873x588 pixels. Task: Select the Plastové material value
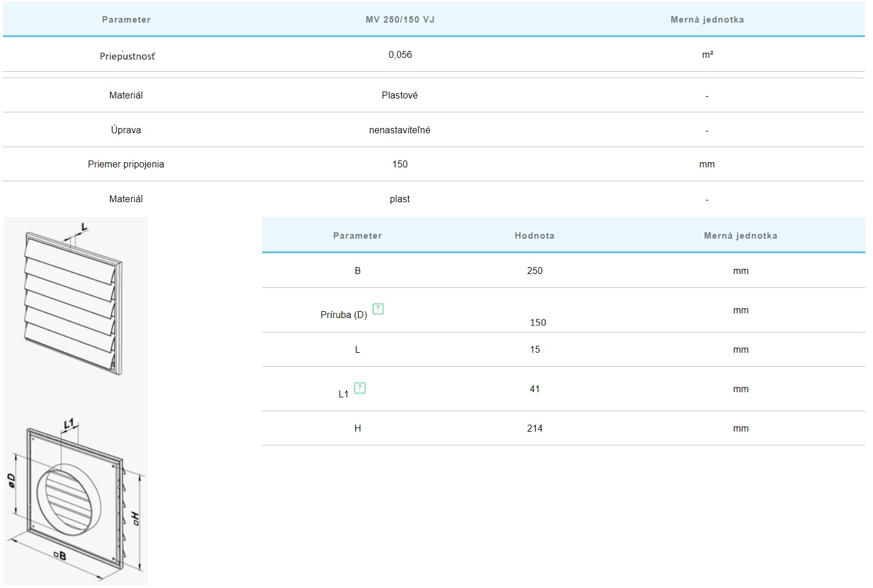[x=399, y=96]
